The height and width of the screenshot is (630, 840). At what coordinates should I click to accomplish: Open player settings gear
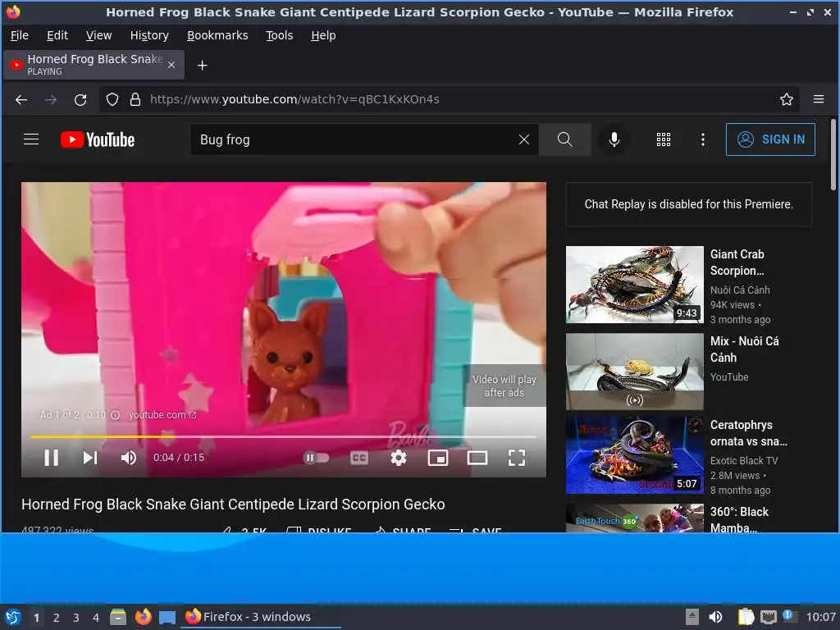click(398, 458)
